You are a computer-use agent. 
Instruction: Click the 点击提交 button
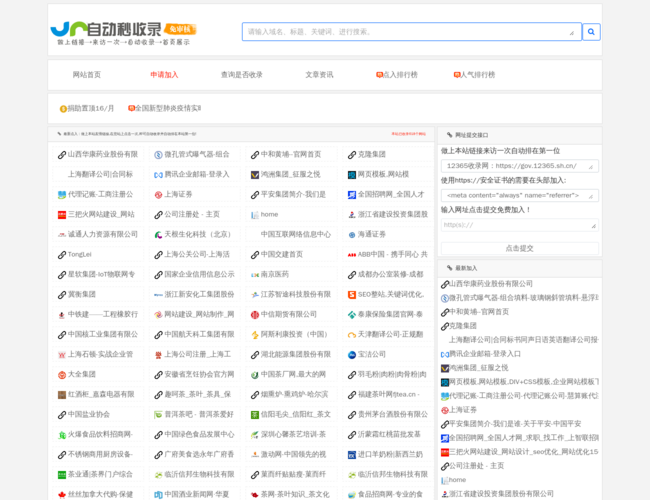(x=519, y=248)
